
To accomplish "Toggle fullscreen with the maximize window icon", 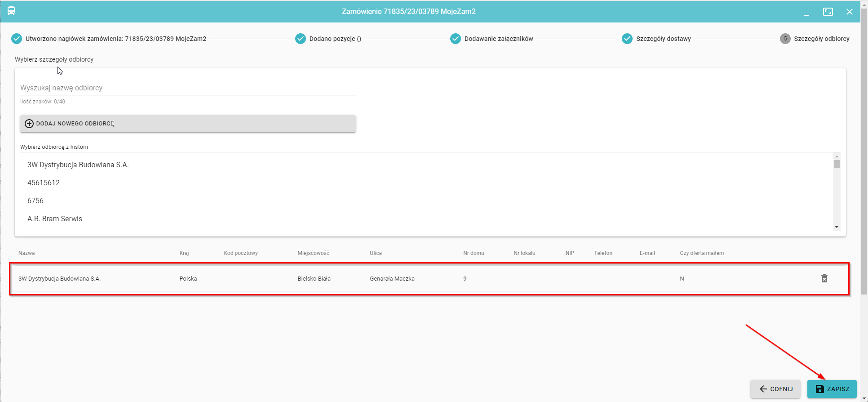I will point(828,12).
